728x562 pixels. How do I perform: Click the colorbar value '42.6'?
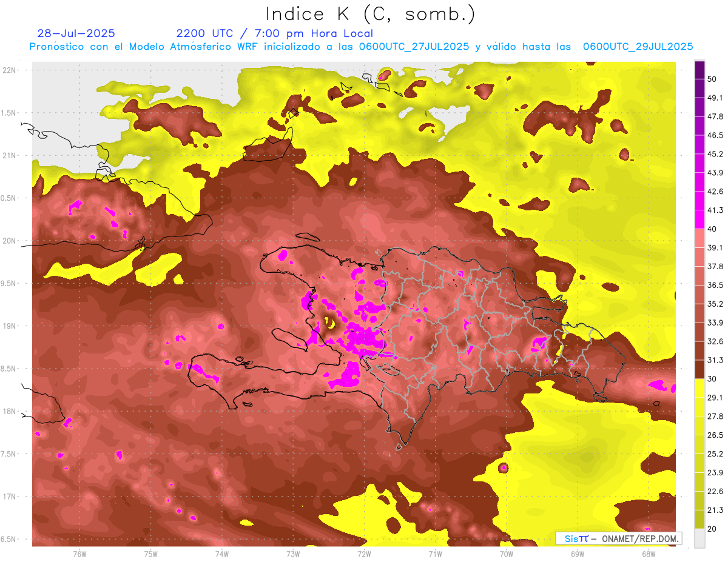(x=715, y=192)
